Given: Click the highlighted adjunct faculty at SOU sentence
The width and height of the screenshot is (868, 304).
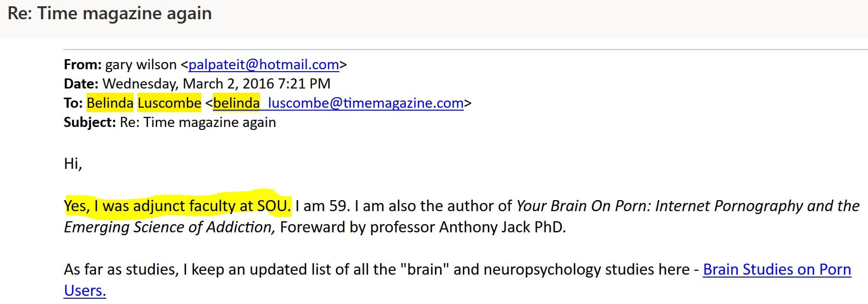Looking at the screenshot, I should tap(177, 206).
